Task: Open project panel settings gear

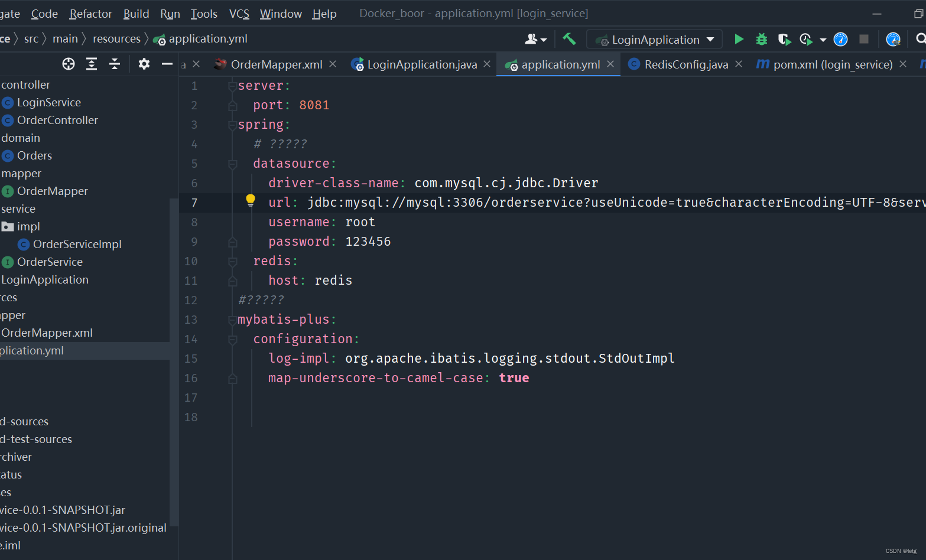Action: (x=144, y=64)
